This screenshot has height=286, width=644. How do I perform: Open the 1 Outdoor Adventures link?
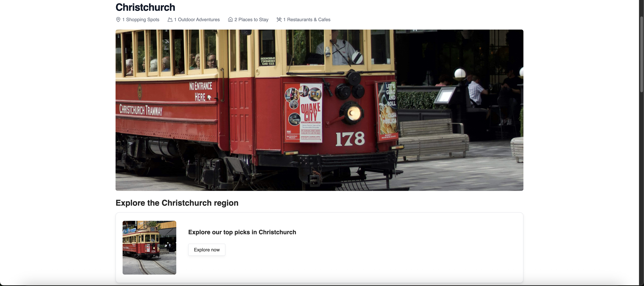[x=194, y=19]
